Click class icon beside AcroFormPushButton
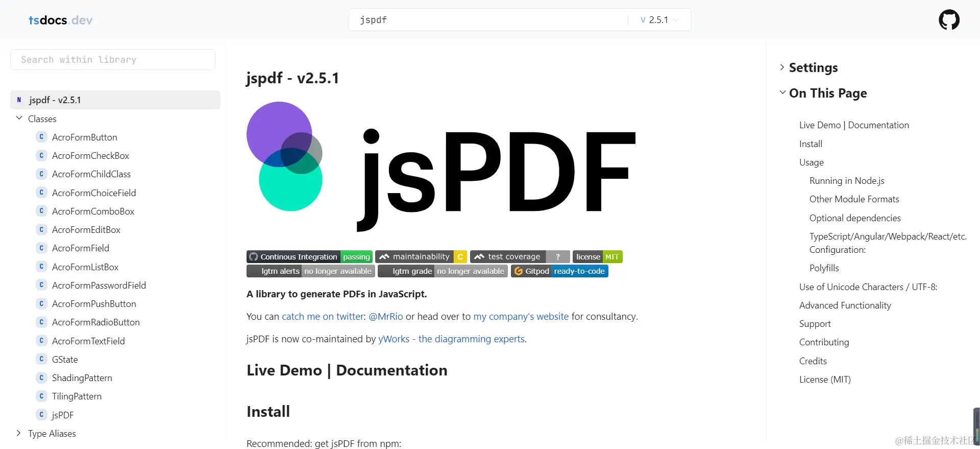This screenshot has width=980, height=449. pos(42,304)
